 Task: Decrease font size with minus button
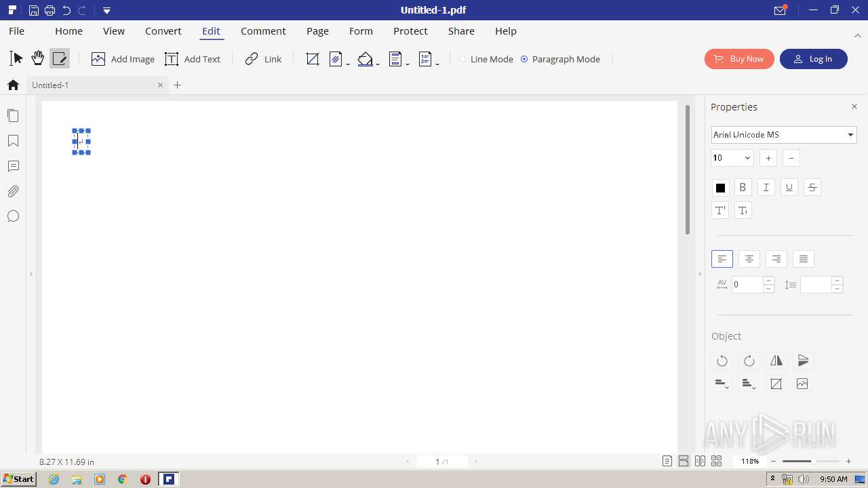click(x=791, y=158)
